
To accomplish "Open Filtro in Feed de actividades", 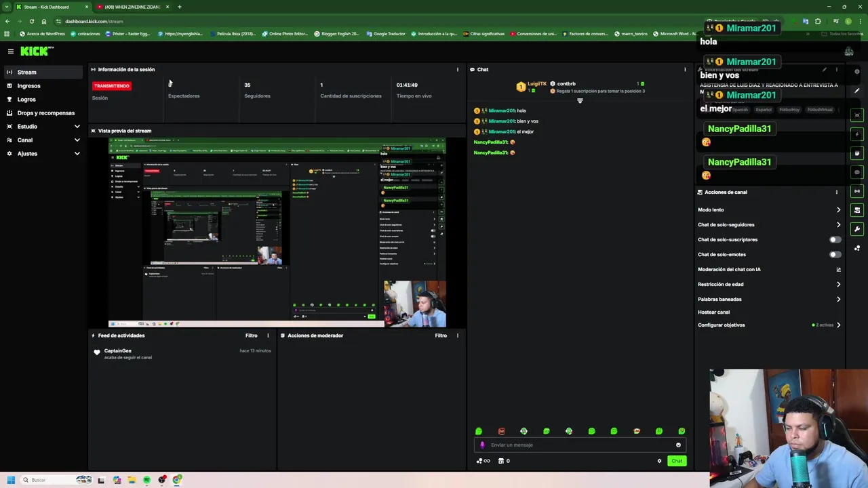I will click(x=252, y=335).
